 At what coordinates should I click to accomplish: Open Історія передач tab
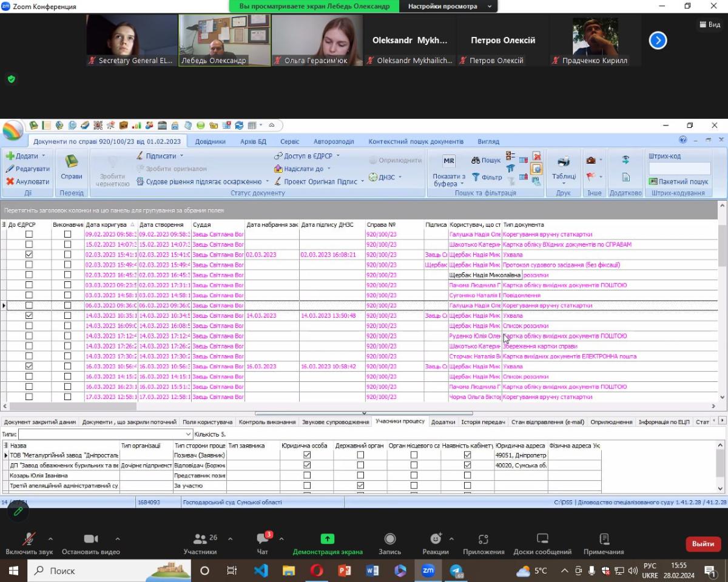point(483,421)
